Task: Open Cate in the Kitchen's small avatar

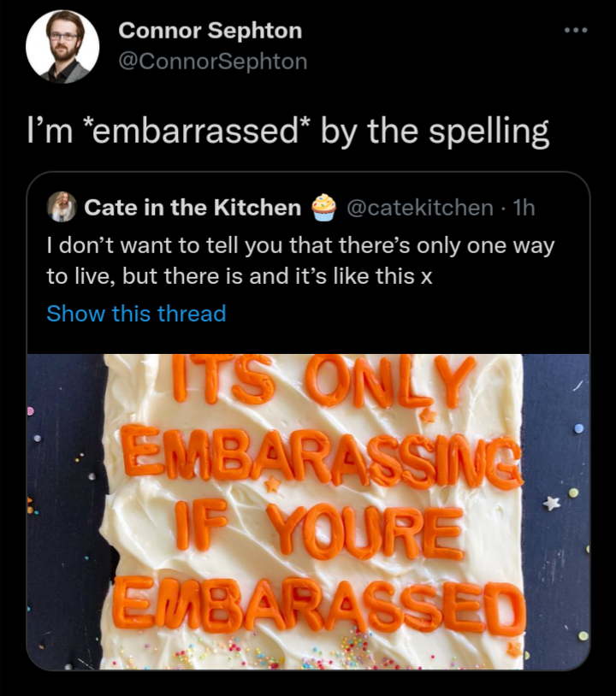Action: tap(62, 207)
